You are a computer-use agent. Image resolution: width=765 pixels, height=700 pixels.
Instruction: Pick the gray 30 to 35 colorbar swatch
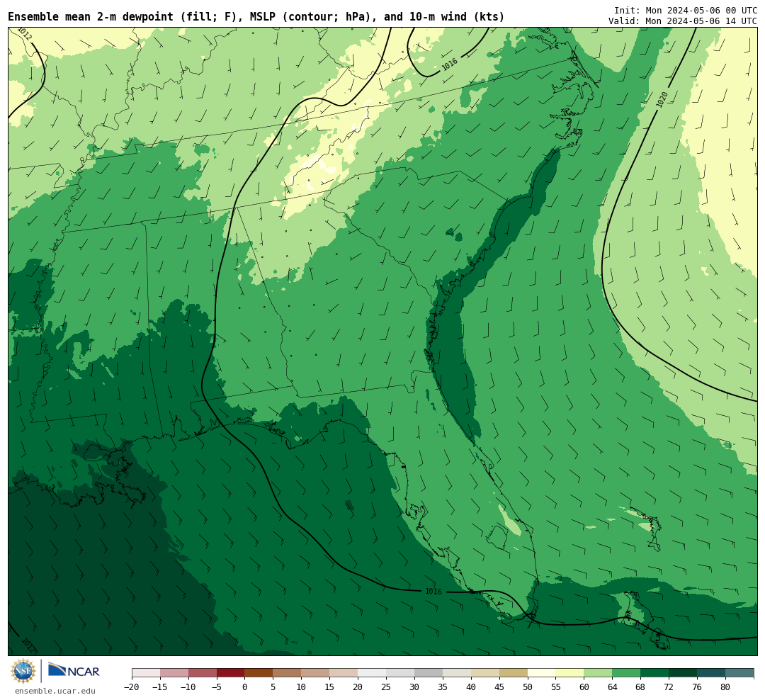tap(429, 673)
